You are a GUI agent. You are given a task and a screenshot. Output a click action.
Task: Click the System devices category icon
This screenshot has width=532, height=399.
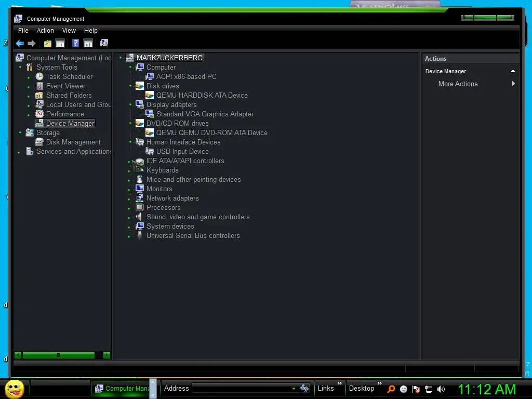(139, 226)
